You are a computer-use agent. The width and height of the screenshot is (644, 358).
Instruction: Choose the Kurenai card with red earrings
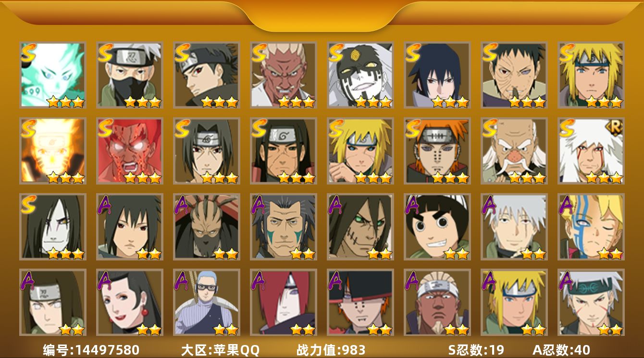point(129,302)
